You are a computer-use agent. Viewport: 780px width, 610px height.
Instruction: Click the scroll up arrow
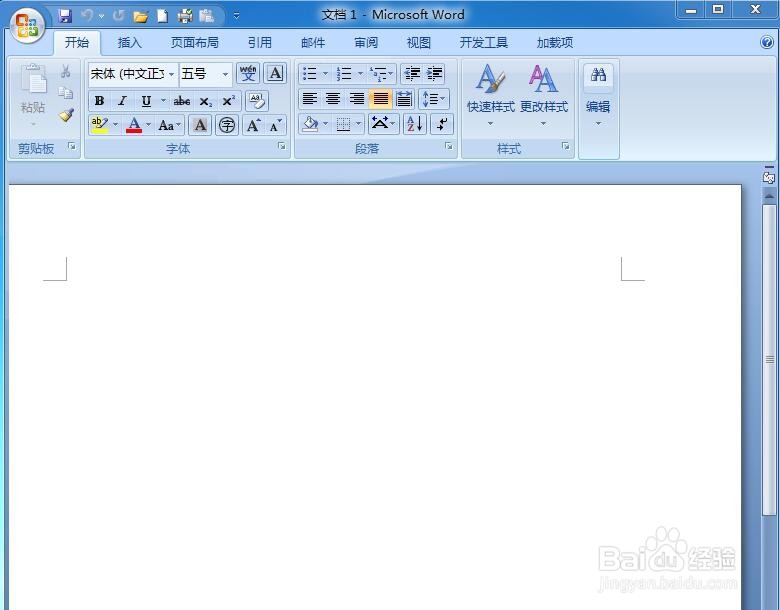pyautogui.click(x=770, y=197)
